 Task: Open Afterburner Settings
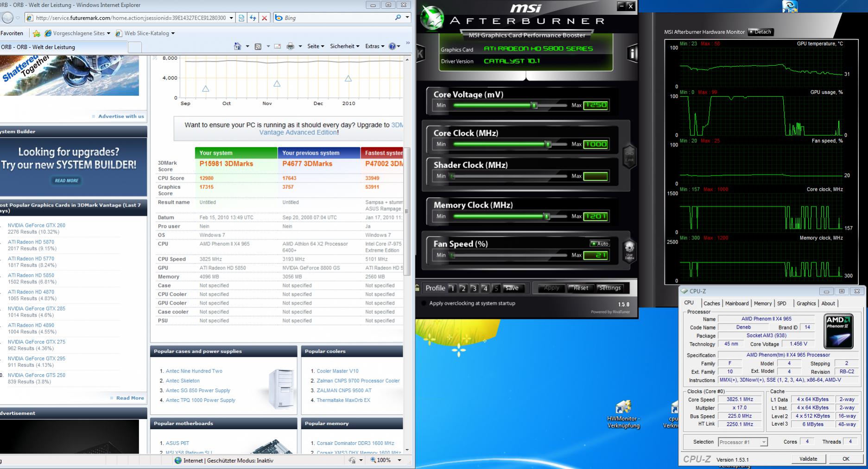point(609,288)
